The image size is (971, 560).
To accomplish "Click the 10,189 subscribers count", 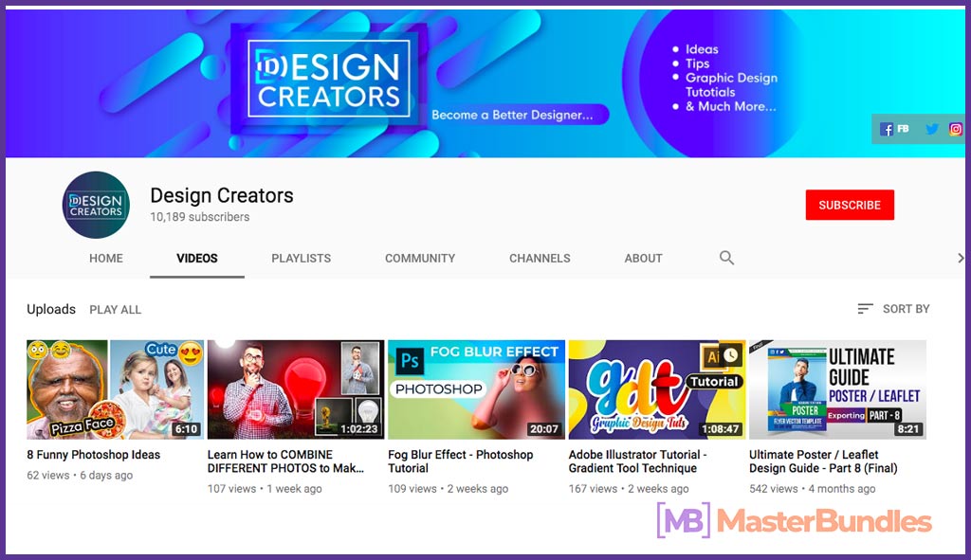I will coord(200,217).
